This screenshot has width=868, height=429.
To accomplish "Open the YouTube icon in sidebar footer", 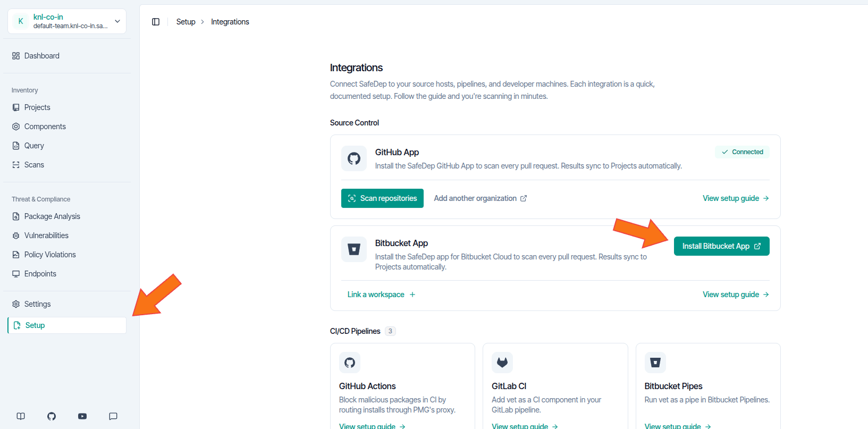I will (82, 416).
